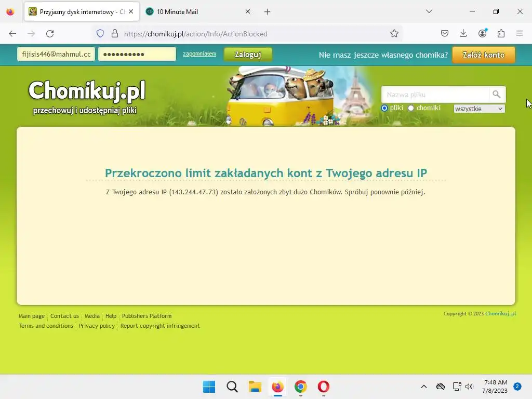Click the Załóż konto button

[484, 55]
